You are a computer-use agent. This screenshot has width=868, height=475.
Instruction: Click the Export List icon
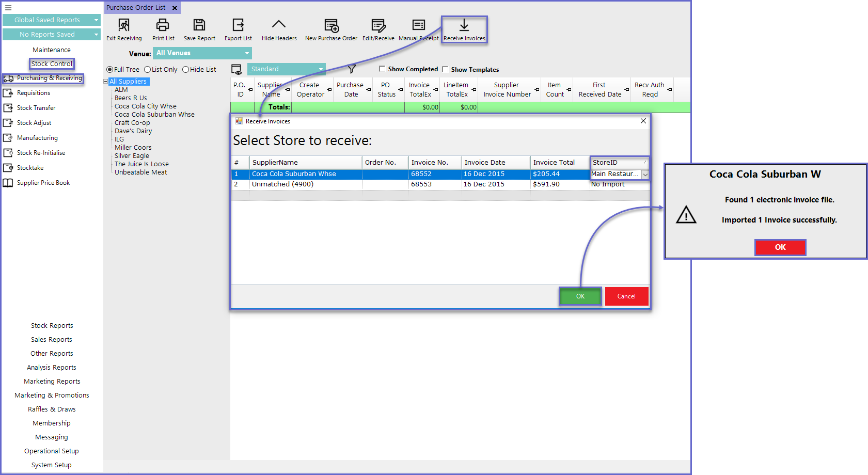pyautogui.click(x=238, y=25)
